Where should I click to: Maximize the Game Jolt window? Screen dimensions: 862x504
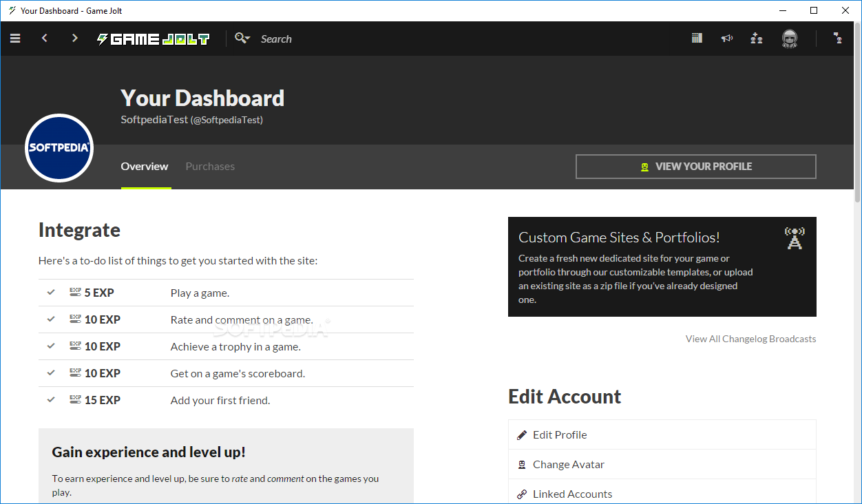tap(814, 10)
